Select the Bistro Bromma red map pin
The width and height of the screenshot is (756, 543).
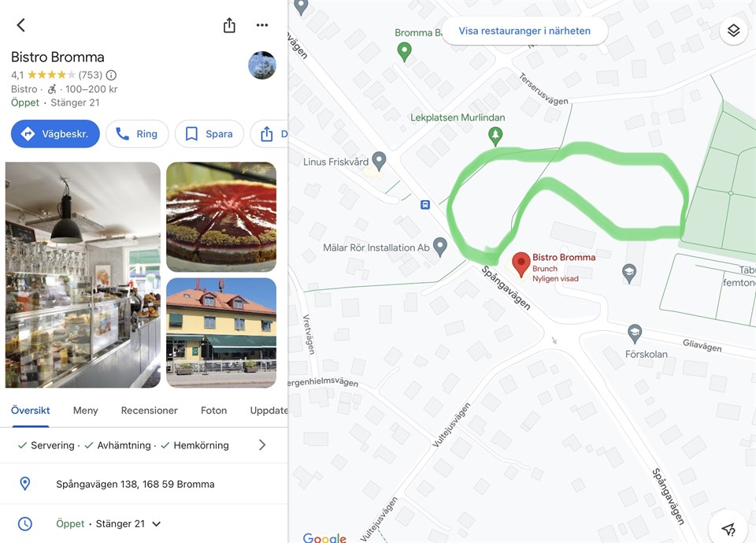[x=521, y=264]
